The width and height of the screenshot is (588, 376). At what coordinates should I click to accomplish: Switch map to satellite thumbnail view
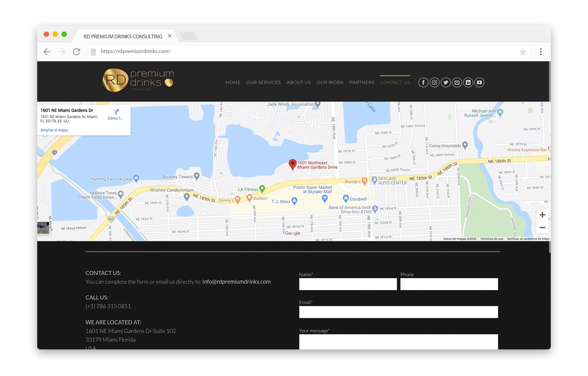pyautogui.click(x=43, y=227)
